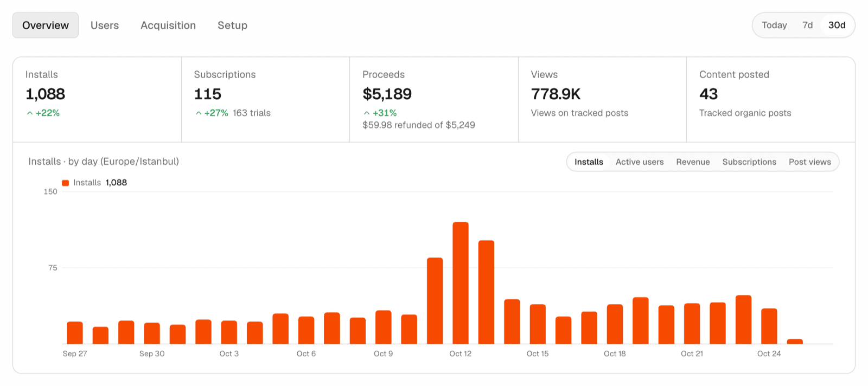Viewport: 868px width, 386px height.
Task: Click the tallest bar at Oct 12
Action: click(461, 283)
